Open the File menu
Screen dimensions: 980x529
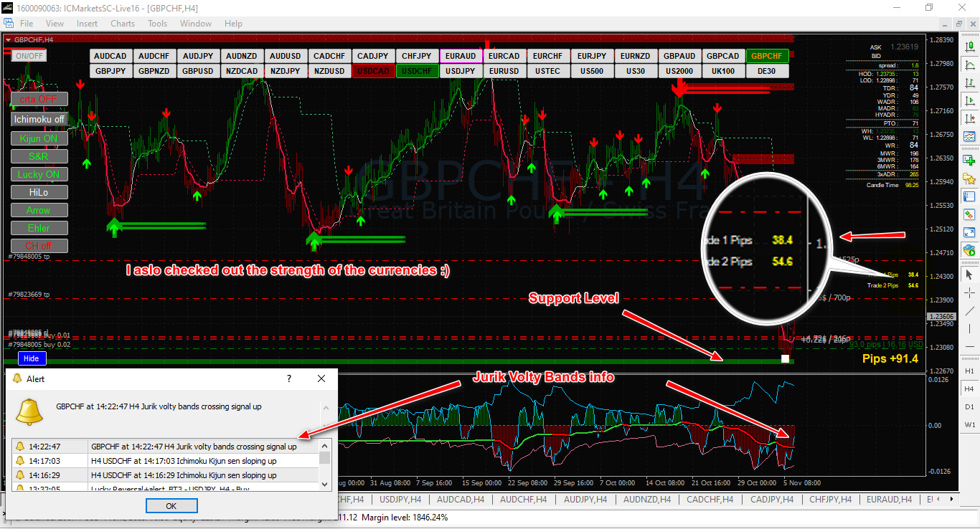[27, 24]
